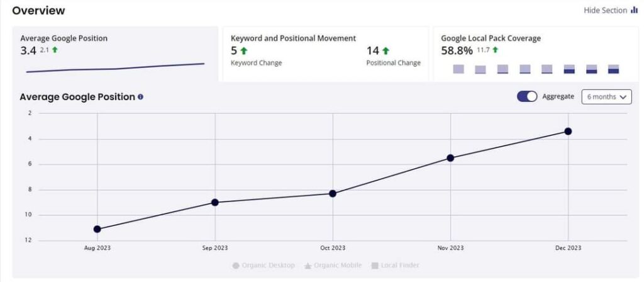Click the Organic Desktop circle legend icon
The width and height of the screenshot is (644, 282).
(x=236, y=266)
